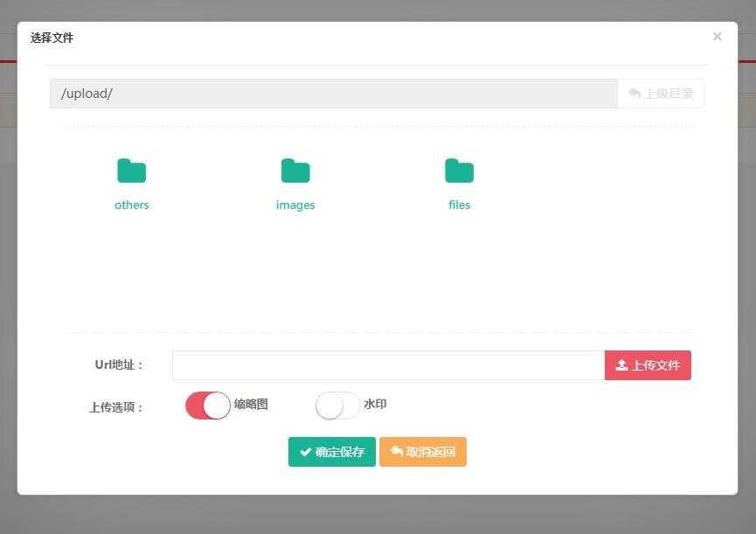Screen dimensions: 756x534
Task: Click the 缩略图 toggle label text
Action: pyautogui.click(x=251, y=404)
